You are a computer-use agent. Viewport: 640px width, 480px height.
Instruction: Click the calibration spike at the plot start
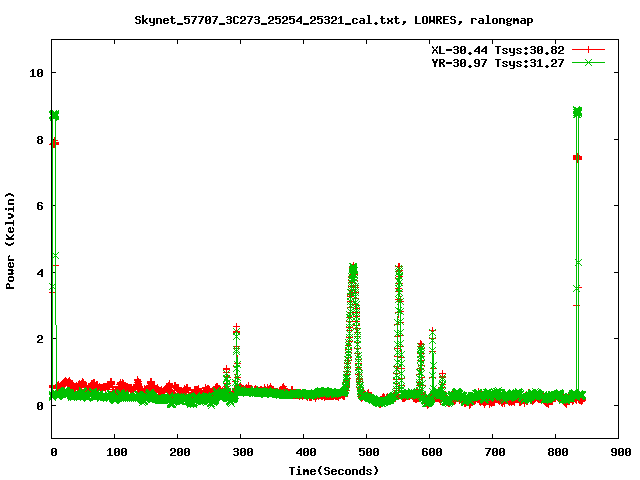(x=54, y=253)
